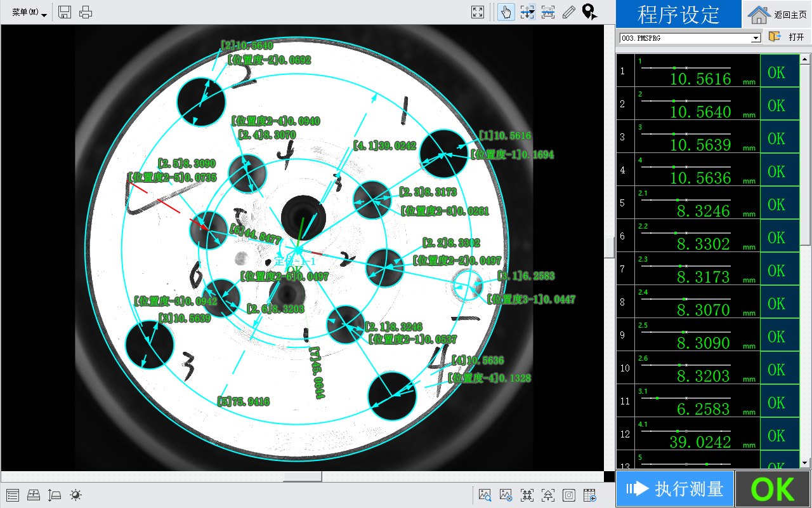
Task: Click the single-tree pattern icon
Action: pyautogui.click(x=548, y=495)
